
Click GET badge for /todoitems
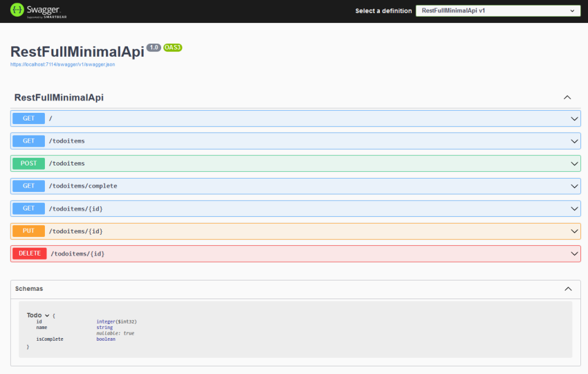[28, 141]
